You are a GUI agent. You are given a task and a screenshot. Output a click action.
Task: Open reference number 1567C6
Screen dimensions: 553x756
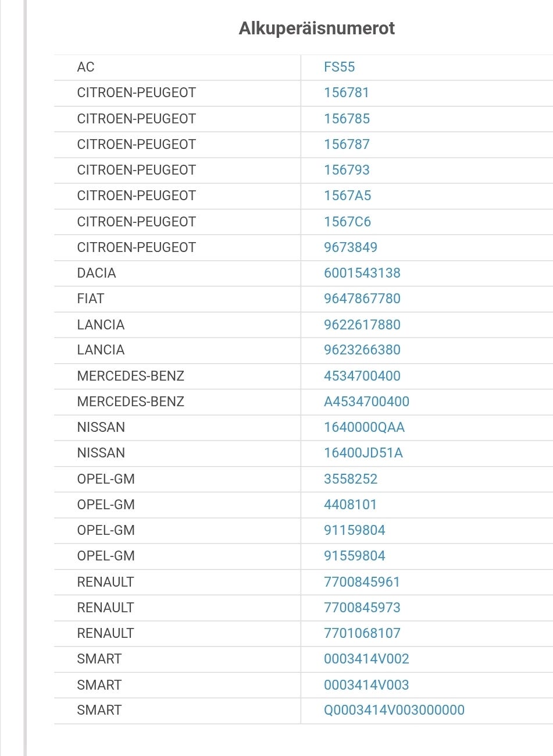click(x=347, y=222)
